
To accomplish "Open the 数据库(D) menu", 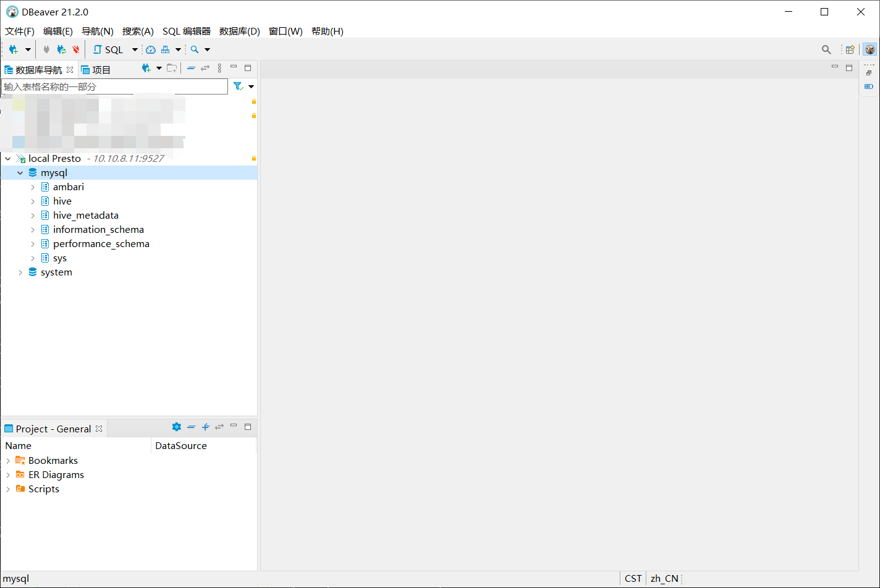I will pos(240,31).
